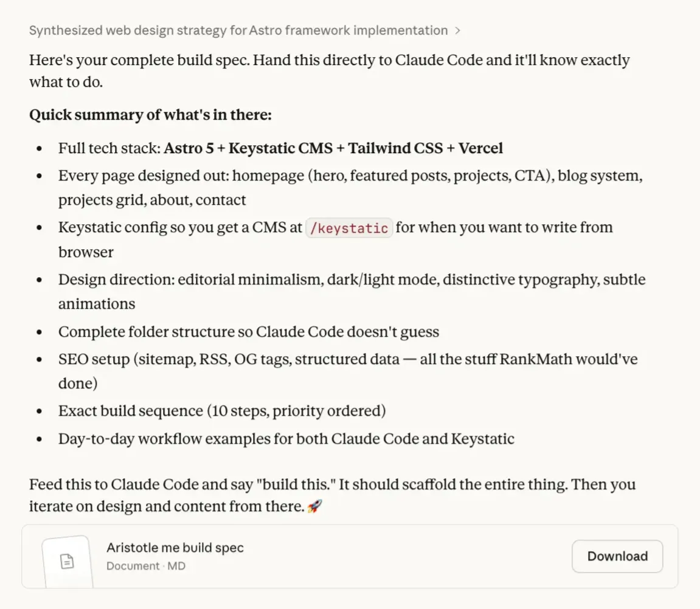The width and height of the screenshot is (700, 609).
Task: Click the Exact build sequence bullet
Action: point(222,411)
